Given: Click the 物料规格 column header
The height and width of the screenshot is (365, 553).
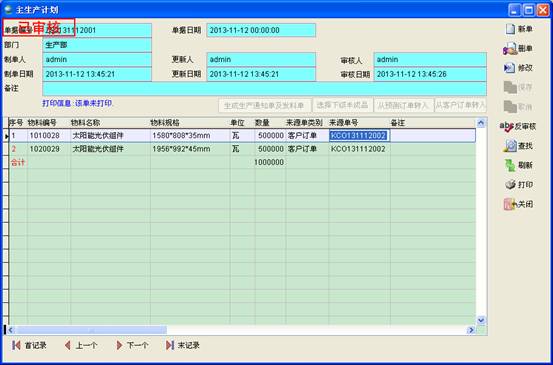Looking at the screenshot, I should click(x=190, y=123).
